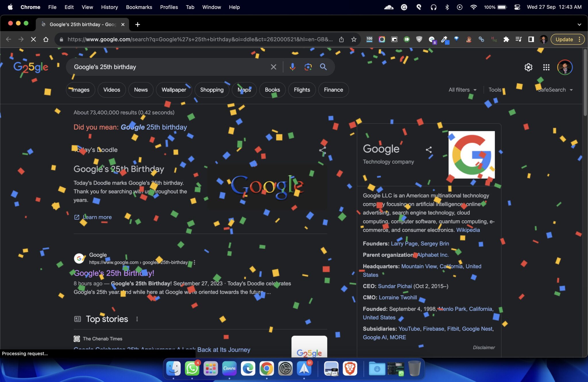Open a new tab with the plus button

tap(138, 24)
